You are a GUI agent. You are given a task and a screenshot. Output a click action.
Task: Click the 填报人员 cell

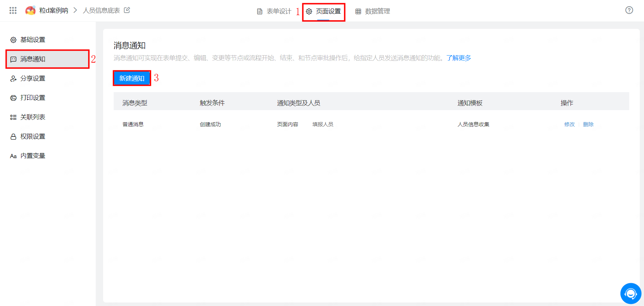coord(323,124)
